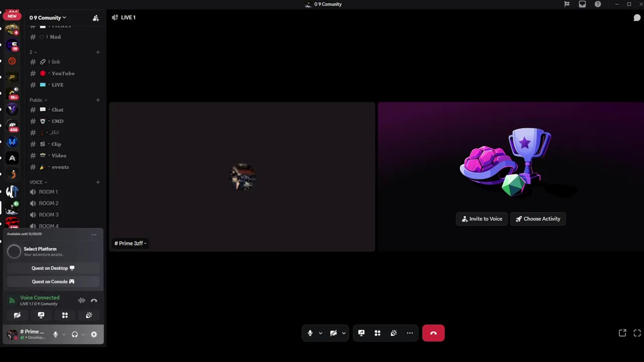
Task: Disconnect with the red hang-up button
Action: point(433,333)
